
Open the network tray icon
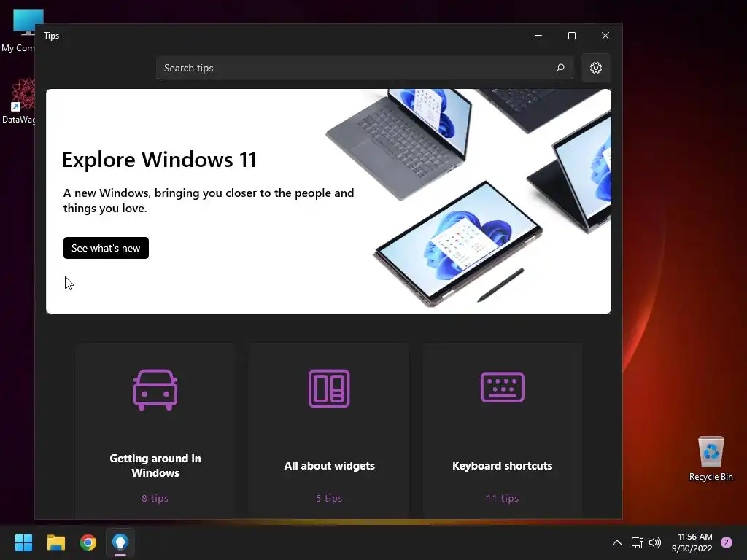[x=637, y=542]
